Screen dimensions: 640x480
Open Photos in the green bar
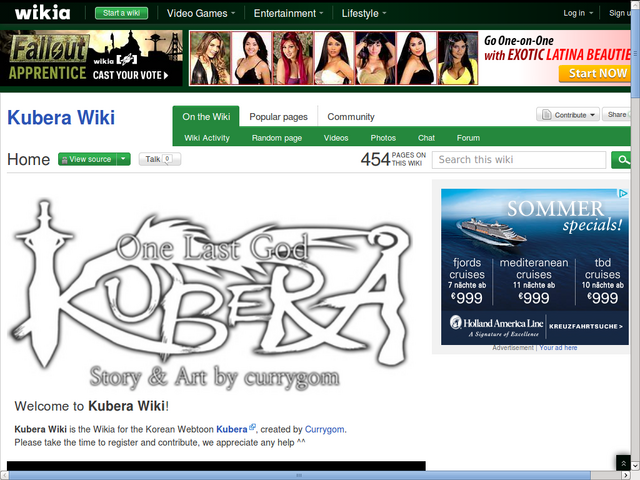pos(383,138)
